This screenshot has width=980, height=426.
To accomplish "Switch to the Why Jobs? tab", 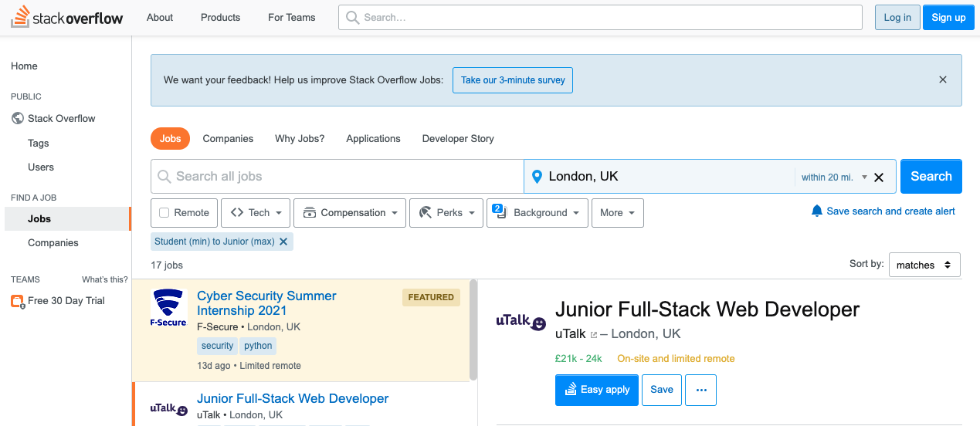I will coord(300,139).
